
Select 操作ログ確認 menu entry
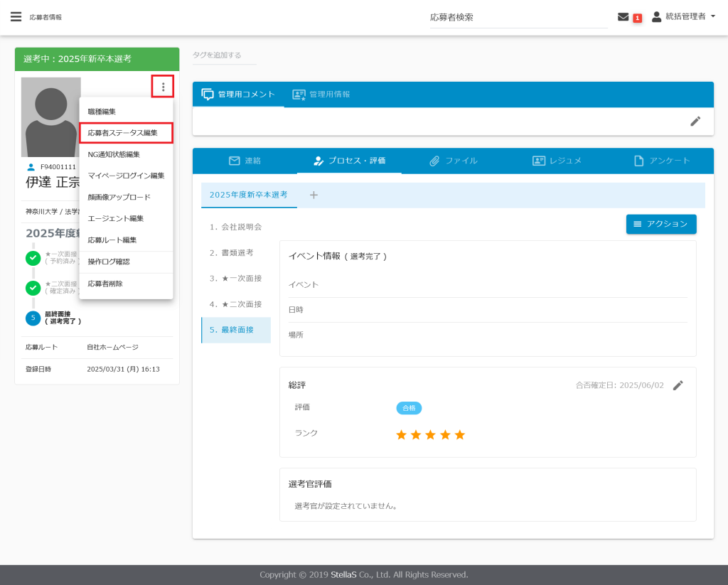[x=109, y=262]
